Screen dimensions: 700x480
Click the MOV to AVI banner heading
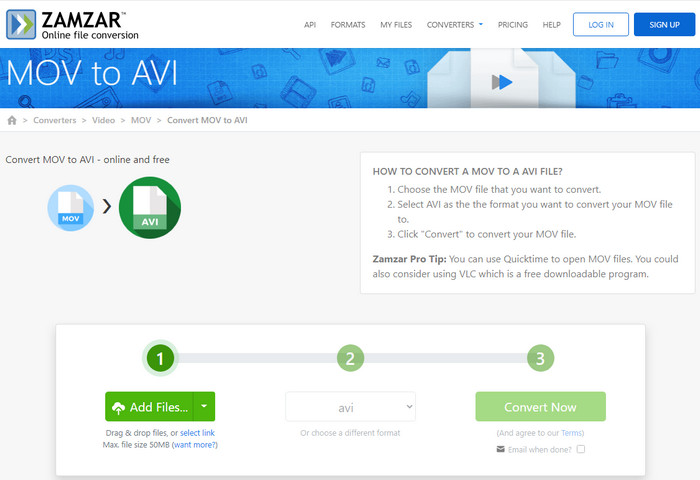(92, 73)
